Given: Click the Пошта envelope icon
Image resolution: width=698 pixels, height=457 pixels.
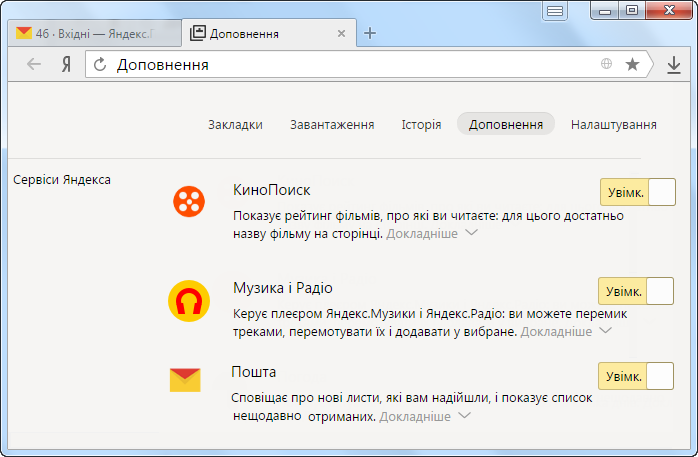Looking at the screenshot, I should (x=185, y=380).
